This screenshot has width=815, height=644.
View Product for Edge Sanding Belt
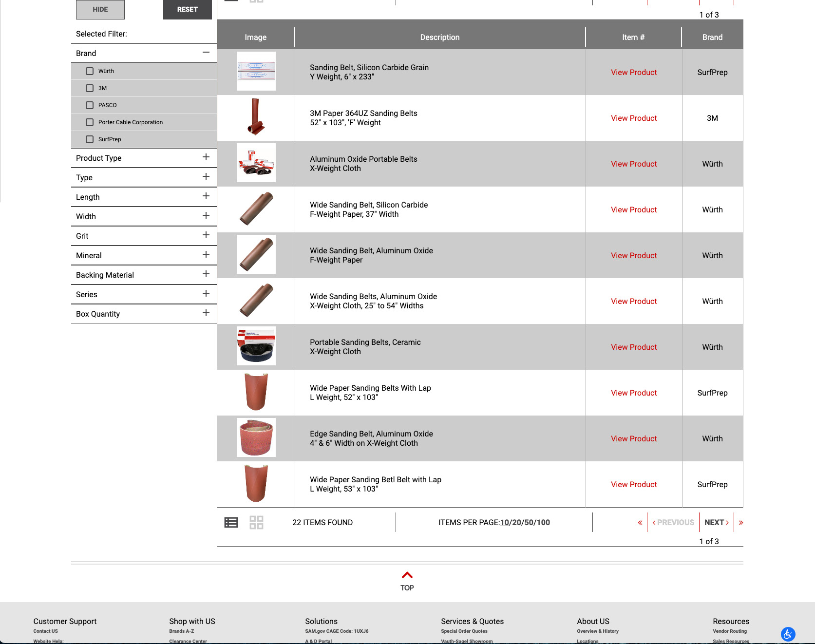[634, 438]
